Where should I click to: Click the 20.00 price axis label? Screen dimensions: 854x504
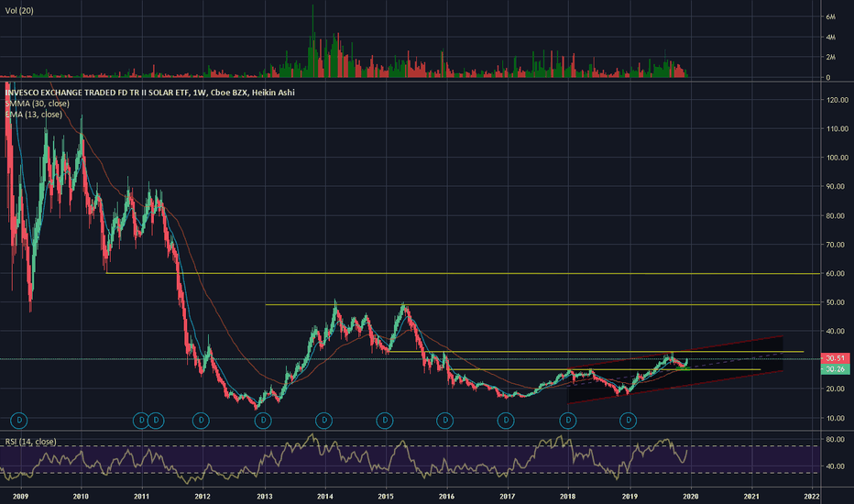(838, 389)
